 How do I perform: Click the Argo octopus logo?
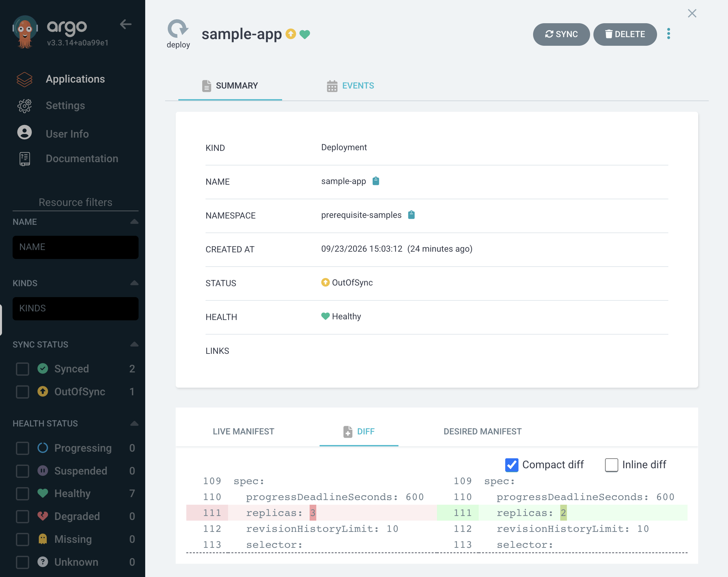pos(25,32)
